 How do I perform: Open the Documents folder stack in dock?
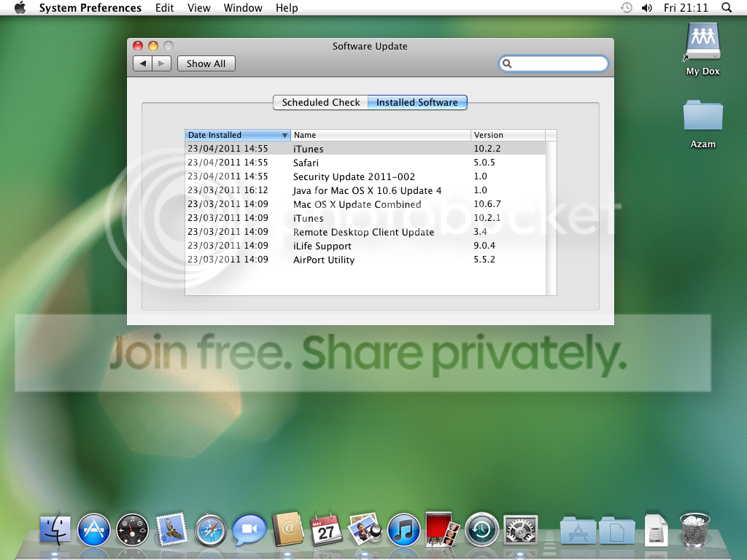[x=616, y=530]
